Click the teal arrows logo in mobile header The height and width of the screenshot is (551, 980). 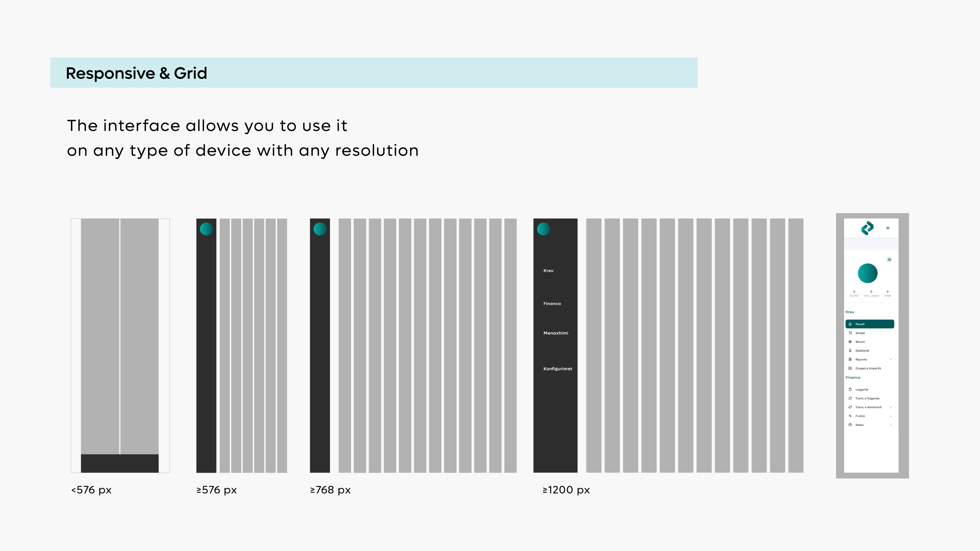tap(867, 228)
